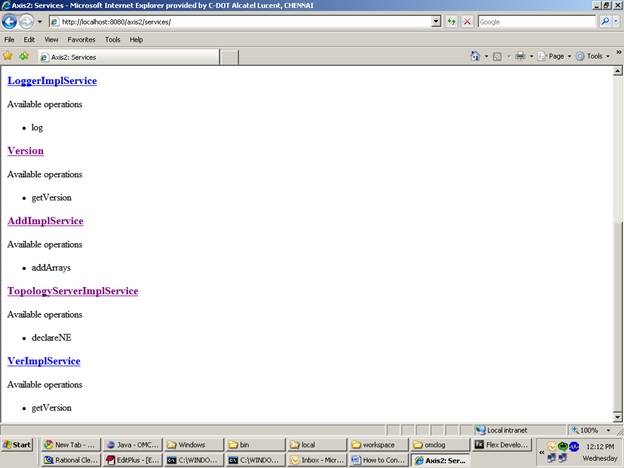Click the magnifying glass Search icon
The width and height of the screenshot is (624, 468).
tap(605, 21)
